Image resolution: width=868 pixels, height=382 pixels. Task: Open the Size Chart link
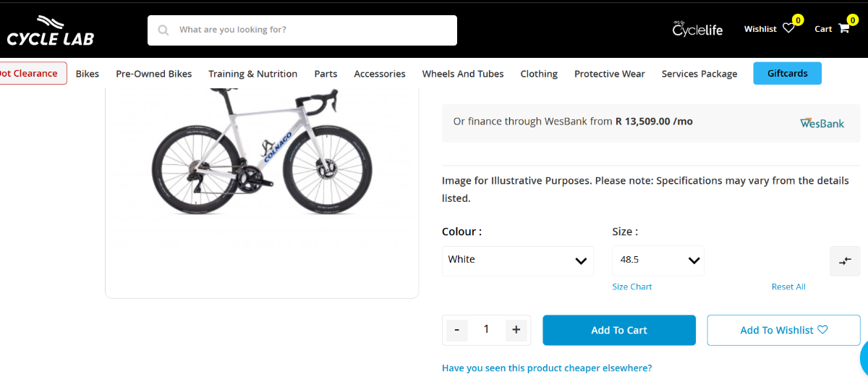(632, 286)
